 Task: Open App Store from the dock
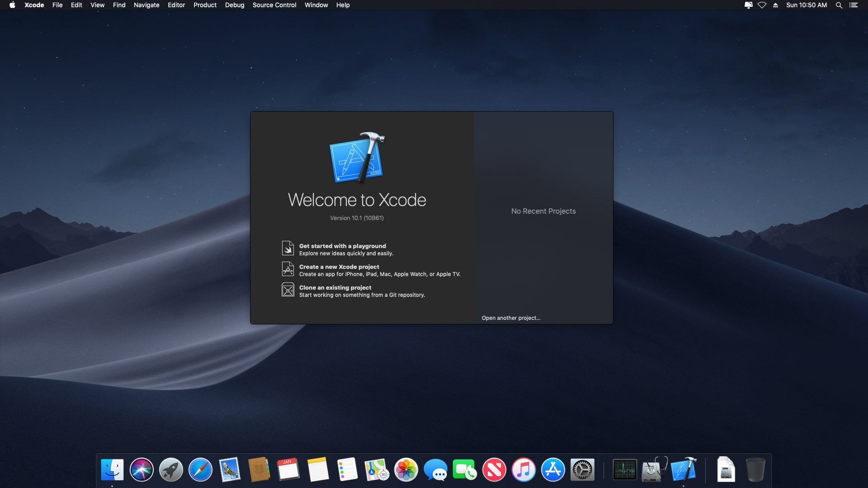(552, 470)
